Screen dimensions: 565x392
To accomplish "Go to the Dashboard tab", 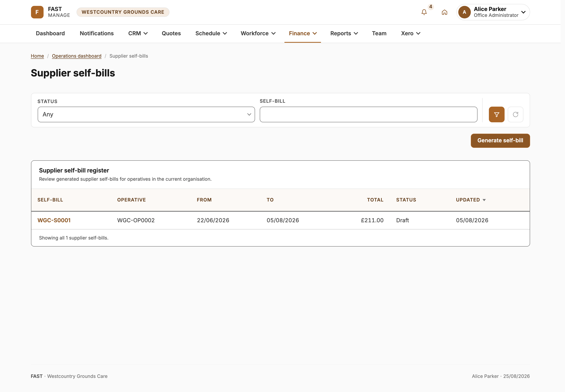I will [x=50, y=33].
